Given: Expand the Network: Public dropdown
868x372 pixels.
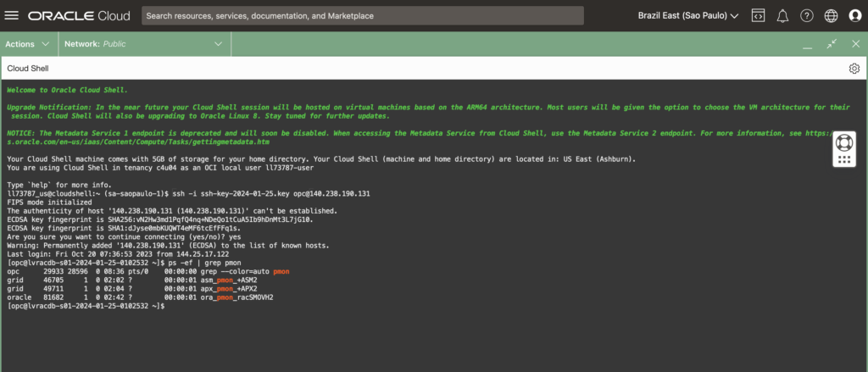Looking at the screenshot, I should (143, 43).
